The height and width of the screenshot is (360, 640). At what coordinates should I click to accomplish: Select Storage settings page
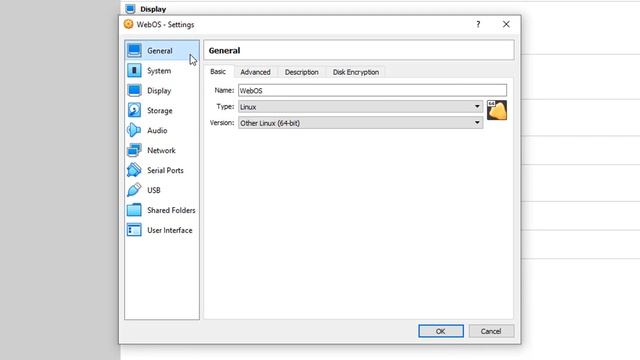tap(162, 110)
